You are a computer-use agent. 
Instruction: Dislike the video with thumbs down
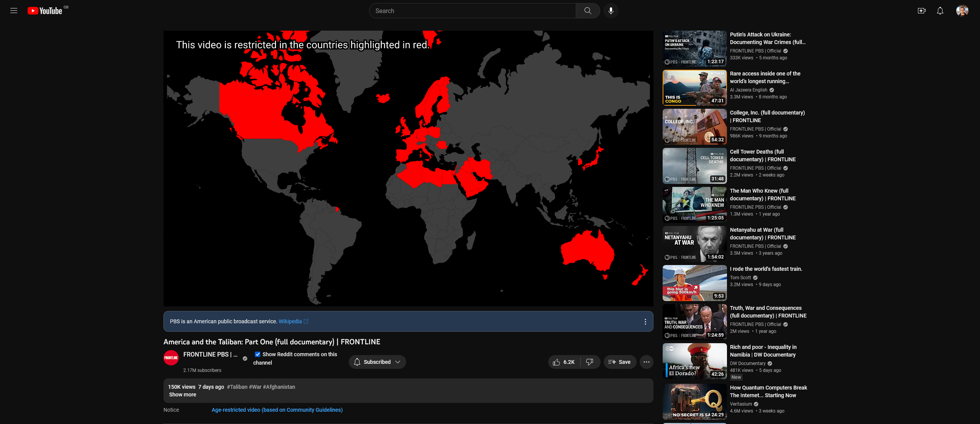(x=590, y=362)
